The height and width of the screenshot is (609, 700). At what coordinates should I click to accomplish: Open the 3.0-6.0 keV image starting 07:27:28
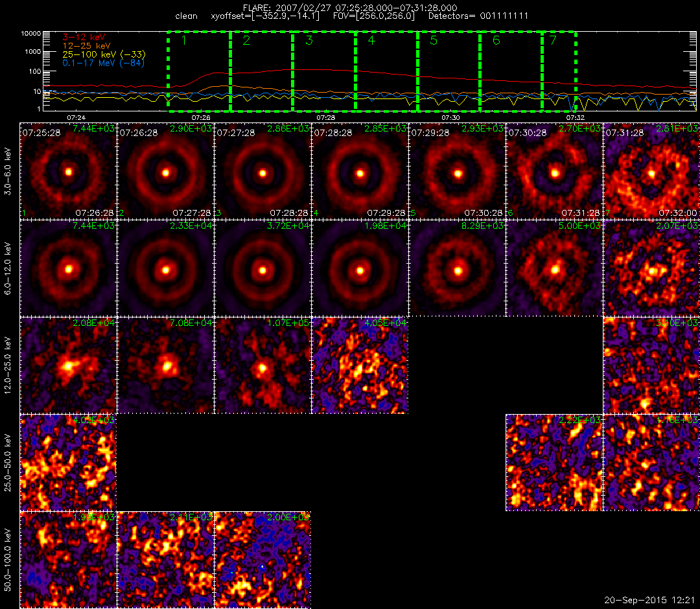point(262,171)
